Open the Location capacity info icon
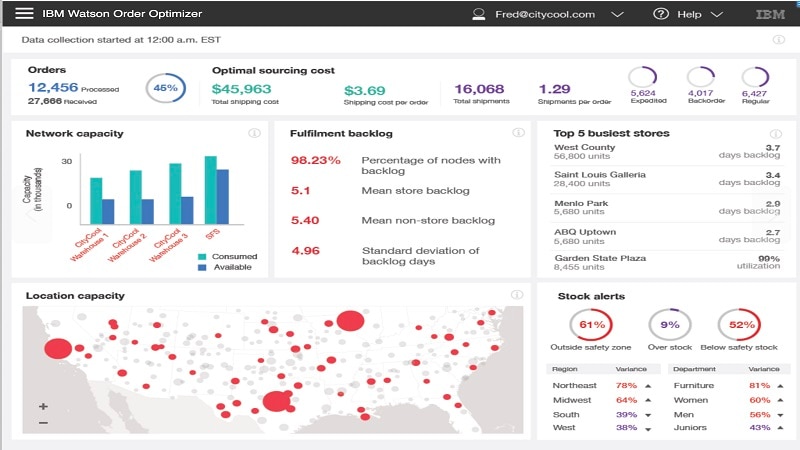This screenshot has width=800, height=450. tap(517, 294)
